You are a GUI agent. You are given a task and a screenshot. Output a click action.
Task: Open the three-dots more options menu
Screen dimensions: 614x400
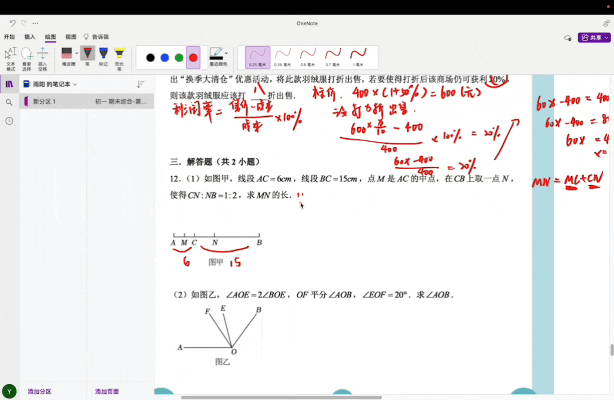pos(35,24)
